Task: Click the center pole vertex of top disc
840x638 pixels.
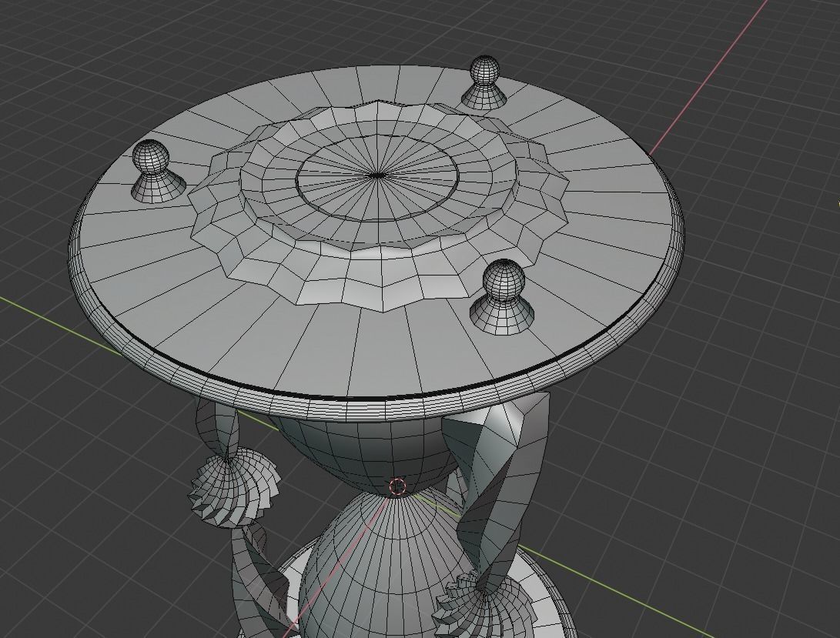Action: 377,175
